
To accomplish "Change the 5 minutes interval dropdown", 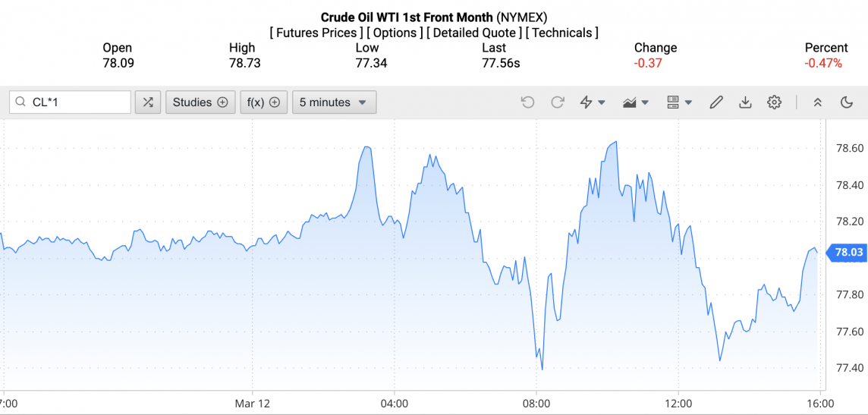I will coord(334,102).
